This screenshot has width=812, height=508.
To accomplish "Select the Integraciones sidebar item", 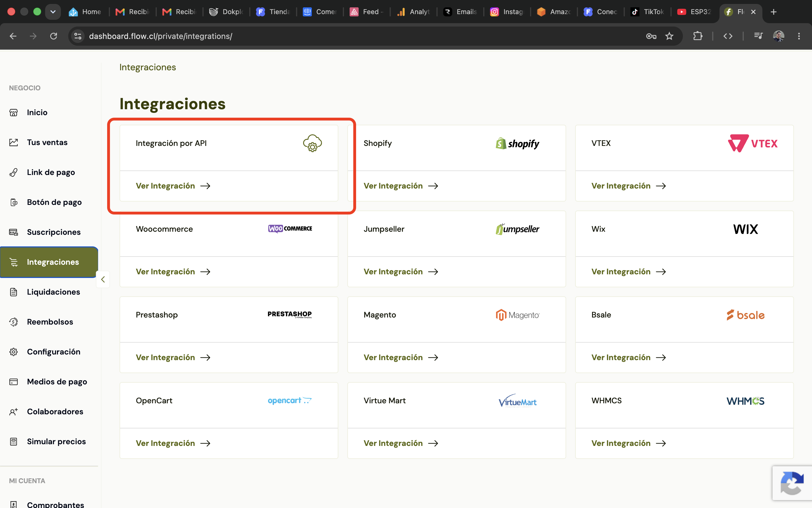I will coord(49,262).
